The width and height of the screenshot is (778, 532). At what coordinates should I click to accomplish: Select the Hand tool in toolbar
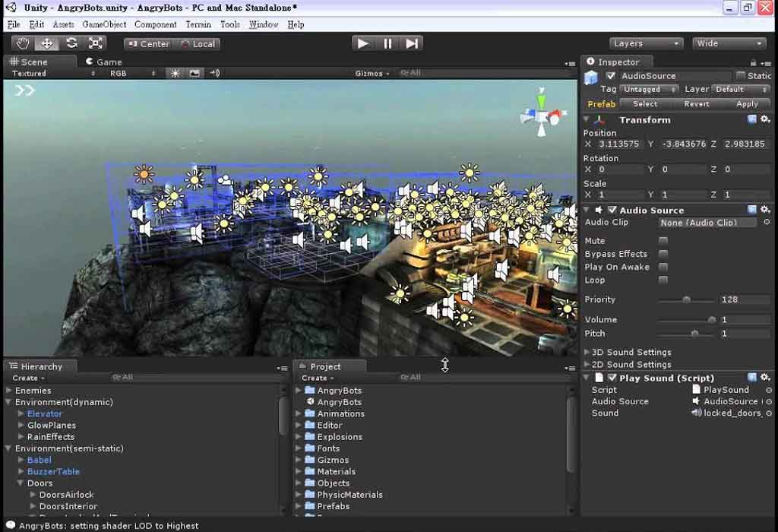click(x=23, y=43)
